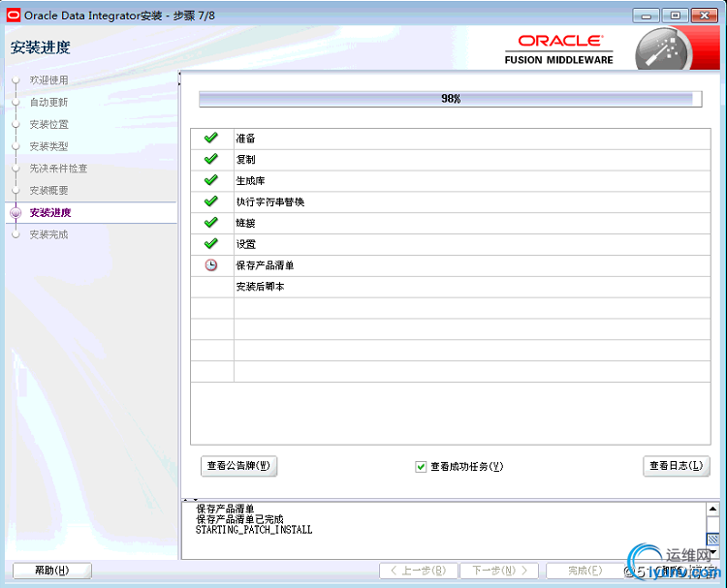
Task: Click the 保存产品清单已完成 log line
Action: coord(239,519)
